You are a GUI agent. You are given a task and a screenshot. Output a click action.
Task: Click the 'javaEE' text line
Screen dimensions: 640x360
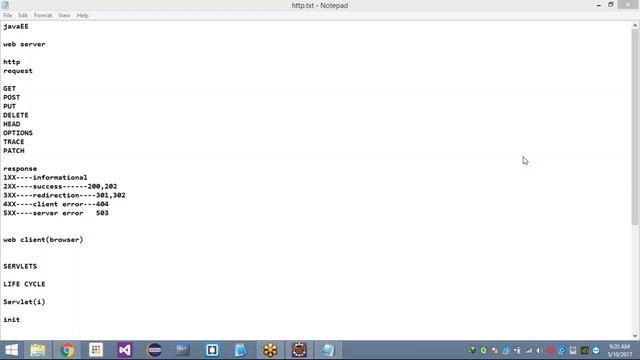16,27
